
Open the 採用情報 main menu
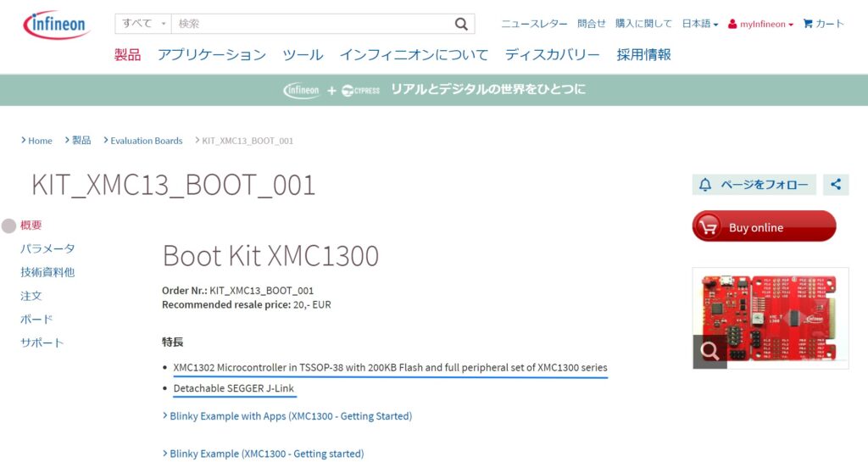tap(644, 55)
